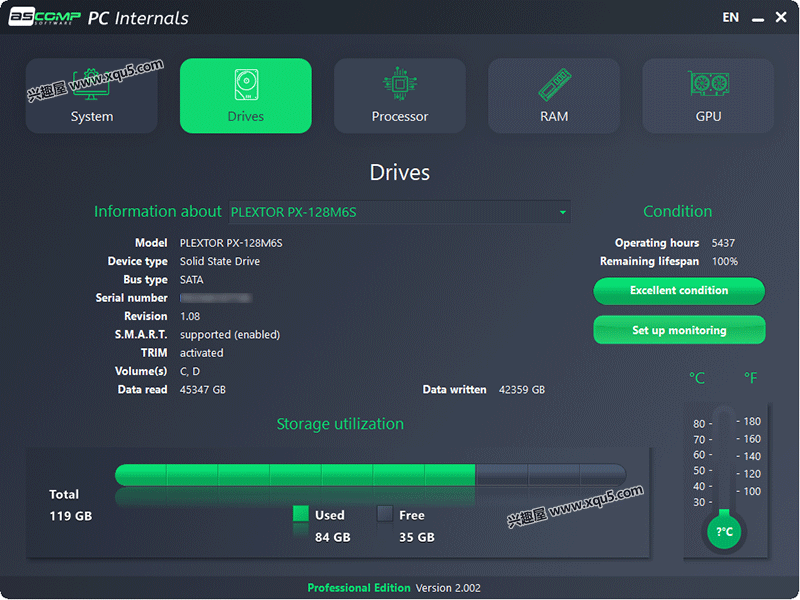
Task: Switch temperature scale to °F
Action: (x=750, y=378)
